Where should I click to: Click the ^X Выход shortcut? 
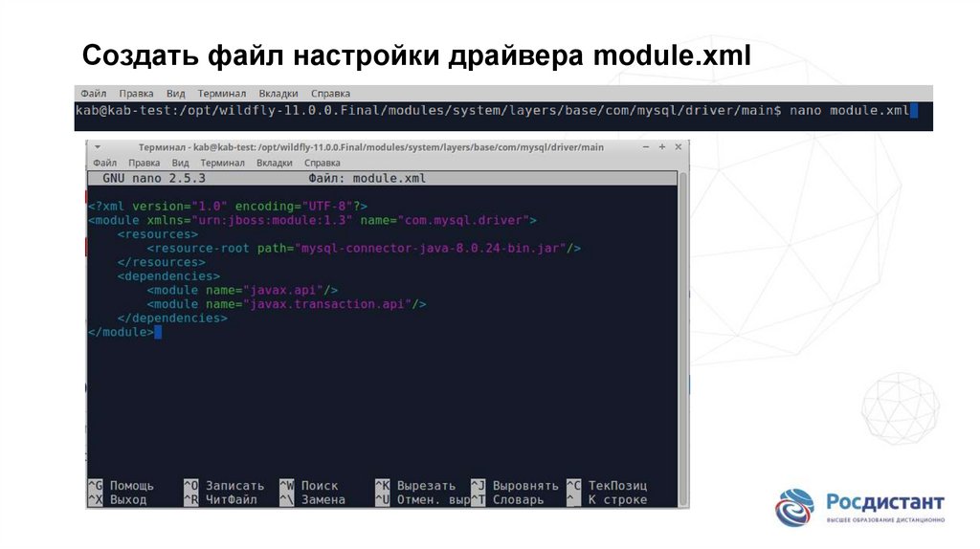click(118, 499)
